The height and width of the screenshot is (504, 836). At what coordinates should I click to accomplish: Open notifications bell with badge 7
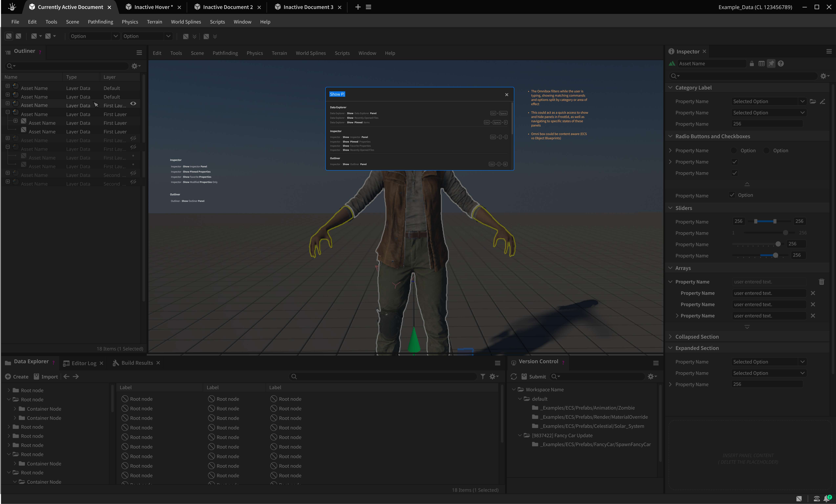827,498
